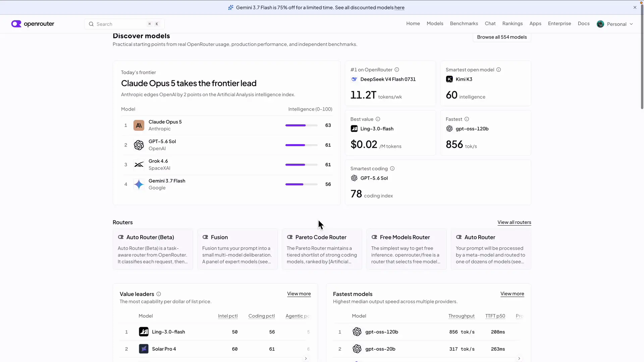Open the Claude Opus 5 model name

coord(165,122)
